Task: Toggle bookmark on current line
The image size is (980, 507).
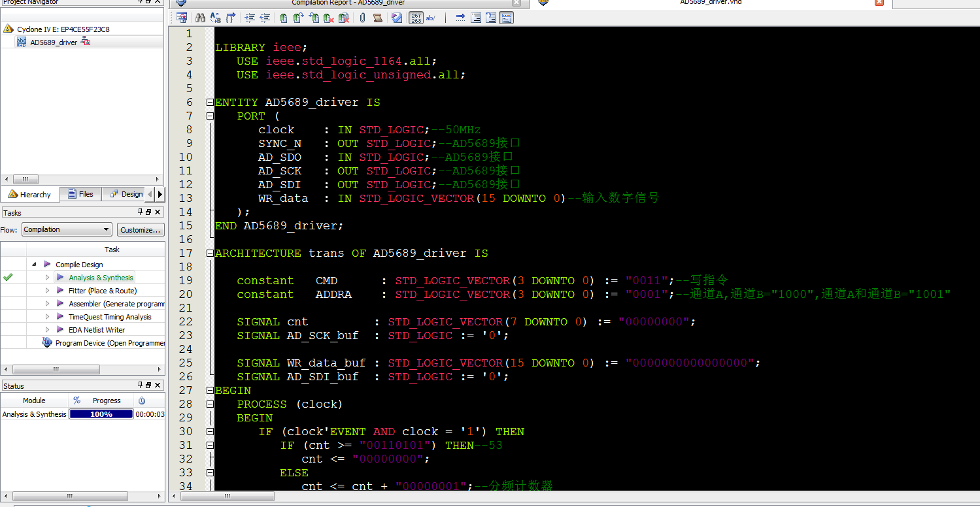Action: pos(284,18)
